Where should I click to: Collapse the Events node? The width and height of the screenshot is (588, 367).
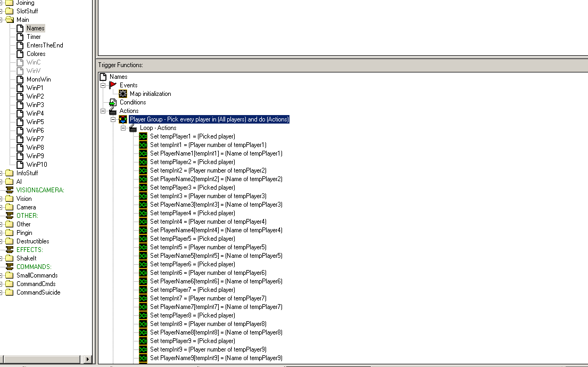[x=103, y=85]
